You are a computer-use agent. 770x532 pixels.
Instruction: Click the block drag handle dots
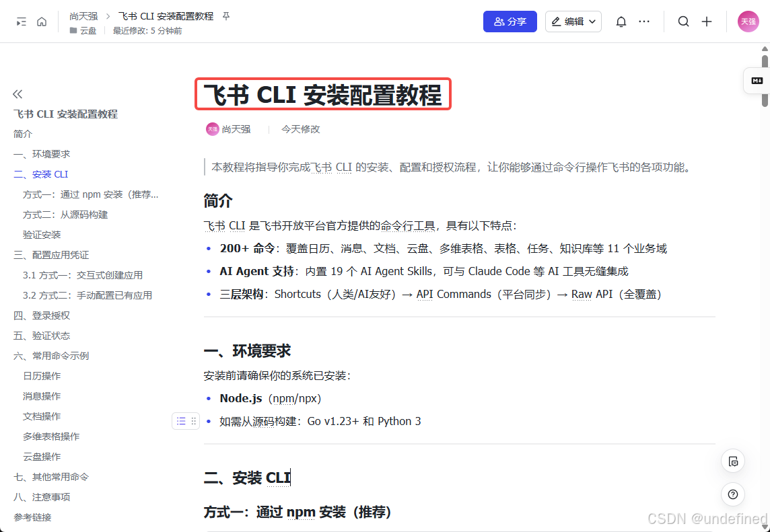click(193, 421)
